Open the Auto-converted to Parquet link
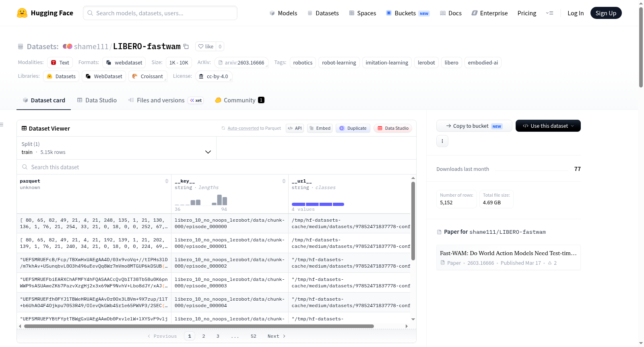This screenshot has width=644, height=347. [x=254, y=128]
